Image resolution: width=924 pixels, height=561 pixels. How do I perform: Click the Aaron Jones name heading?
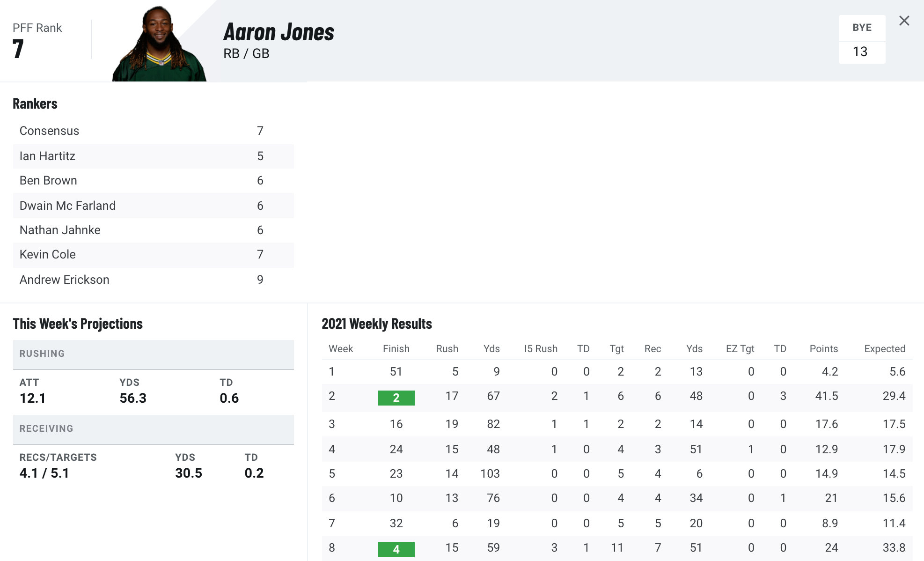tap(279, 32)
